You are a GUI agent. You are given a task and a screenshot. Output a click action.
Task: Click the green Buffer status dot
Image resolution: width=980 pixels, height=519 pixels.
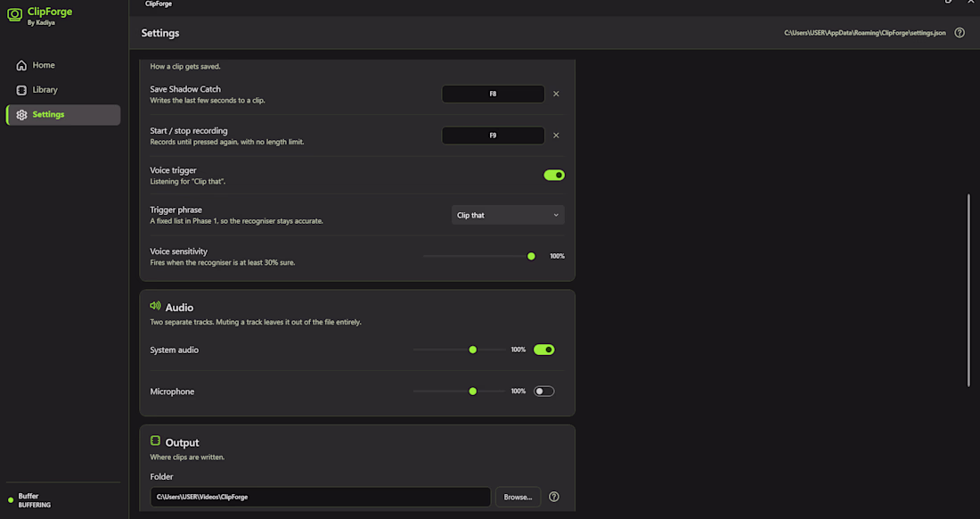coord(11,500)
